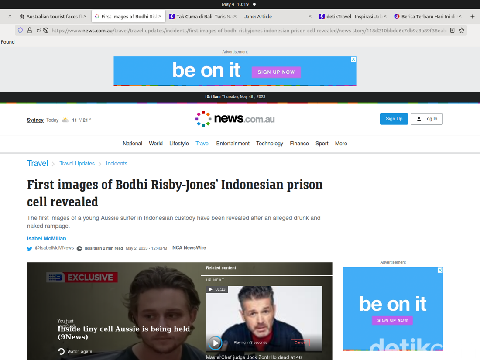
Task: Close the First images of Bodhi tab
Action: pos(160,16)
